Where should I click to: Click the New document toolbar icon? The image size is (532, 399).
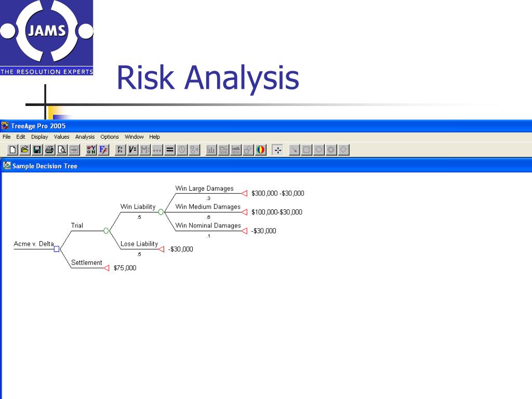point(13,150)
